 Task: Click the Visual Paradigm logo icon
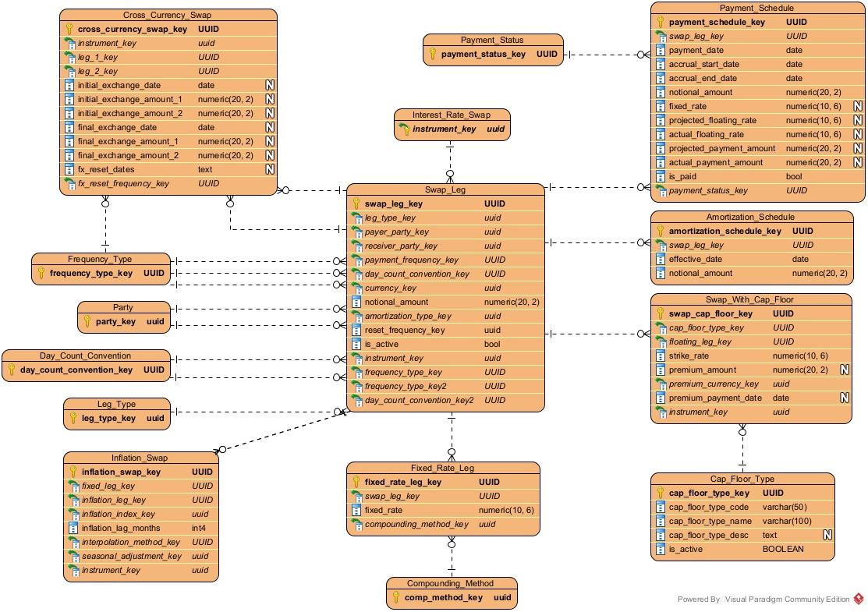[859, 599]
